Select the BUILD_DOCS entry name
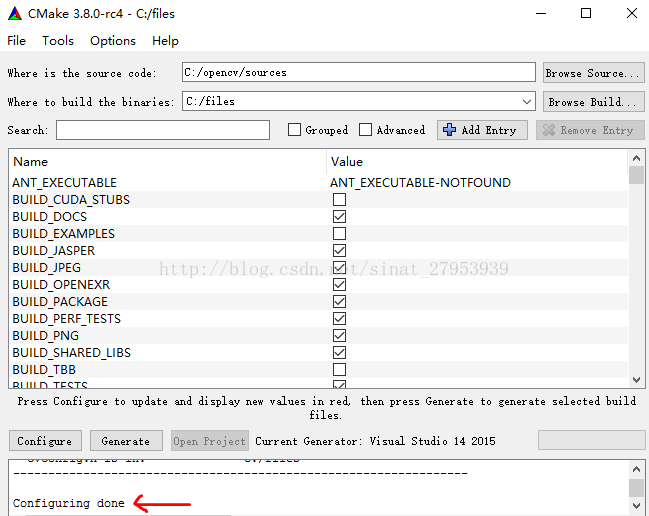The width and height of the screenshot is (649, 516). (50, 217)
